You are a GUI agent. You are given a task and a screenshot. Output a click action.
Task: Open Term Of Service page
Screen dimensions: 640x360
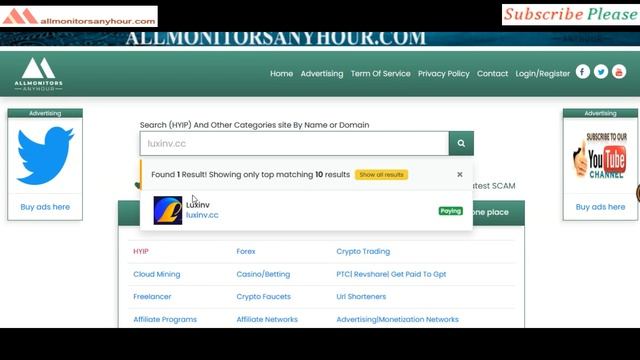(380, 73)
